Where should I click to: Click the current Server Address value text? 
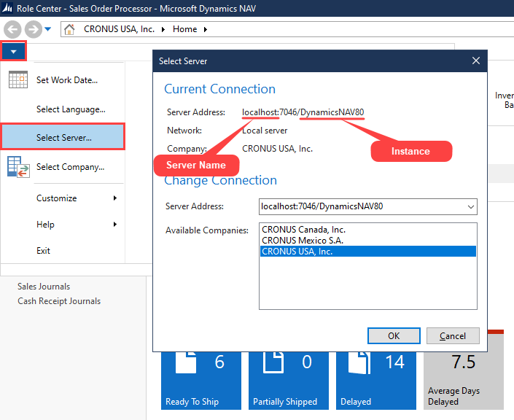[303, 112]
